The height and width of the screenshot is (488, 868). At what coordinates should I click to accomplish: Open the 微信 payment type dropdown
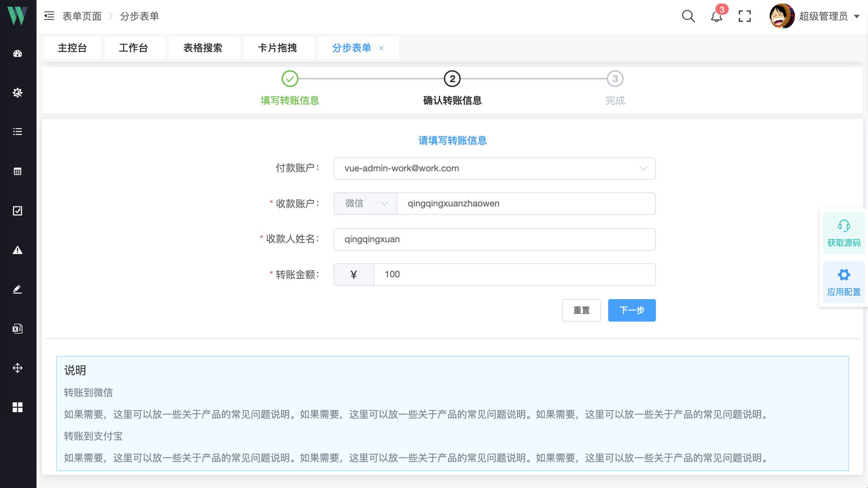[x=364, y=203]
